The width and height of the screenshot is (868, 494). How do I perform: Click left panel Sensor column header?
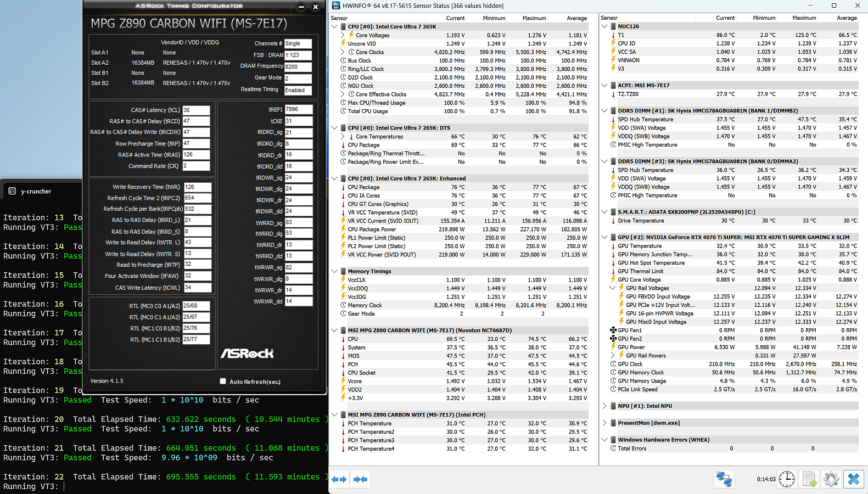click(x=339, y=18)
